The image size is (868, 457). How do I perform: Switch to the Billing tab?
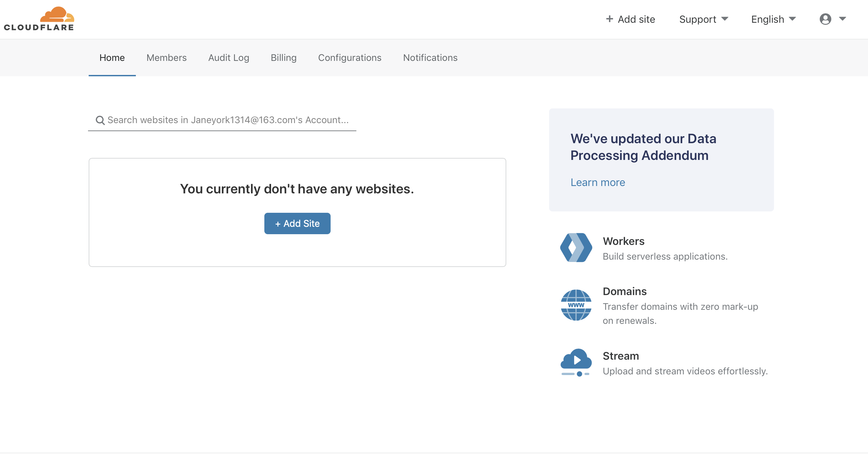tap(283, 58)
